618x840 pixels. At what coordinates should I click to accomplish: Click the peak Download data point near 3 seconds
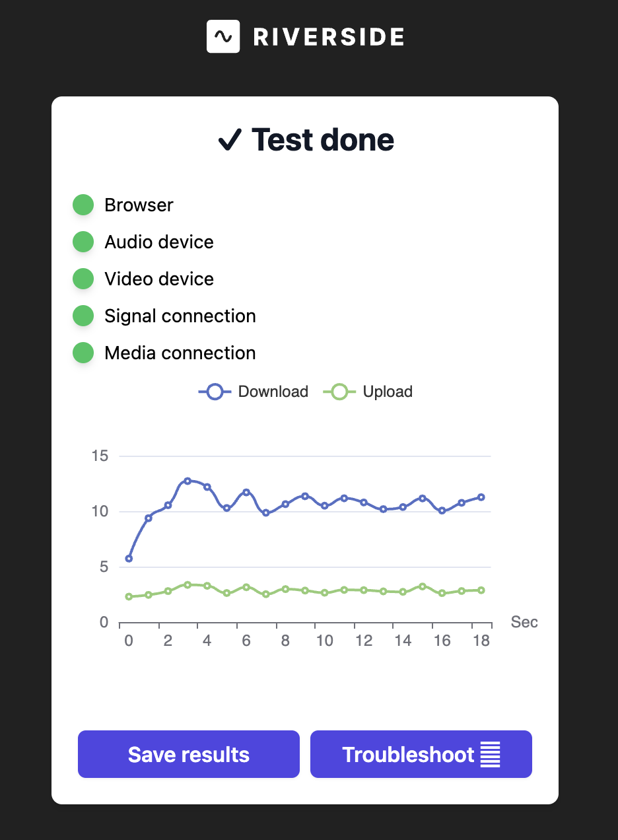[x=188, y=481]
